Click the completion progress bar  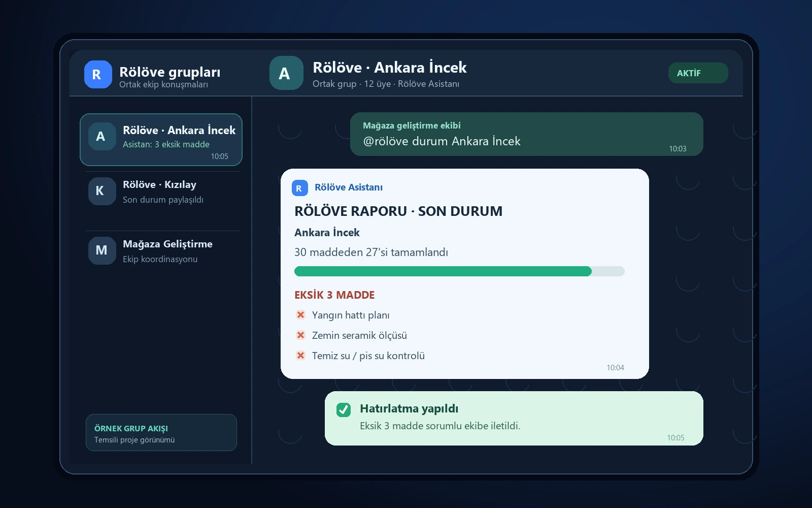(459, 271)
